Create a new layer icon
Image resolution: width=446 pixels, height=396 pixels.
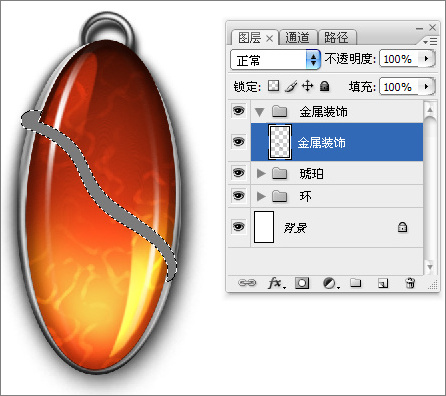pos(383,283)
